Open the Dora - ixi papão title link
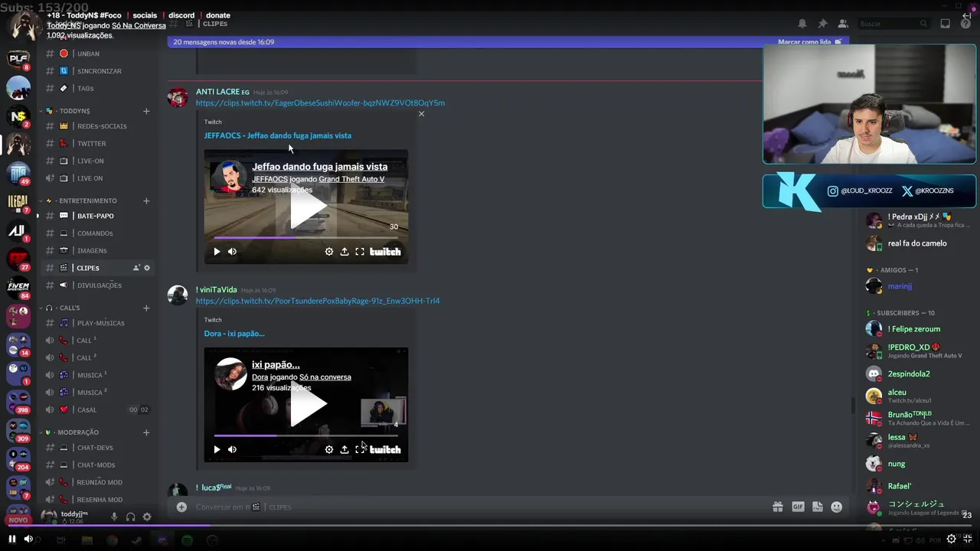The height and width of the screenshot is (551, 980). tap(234, 334)
